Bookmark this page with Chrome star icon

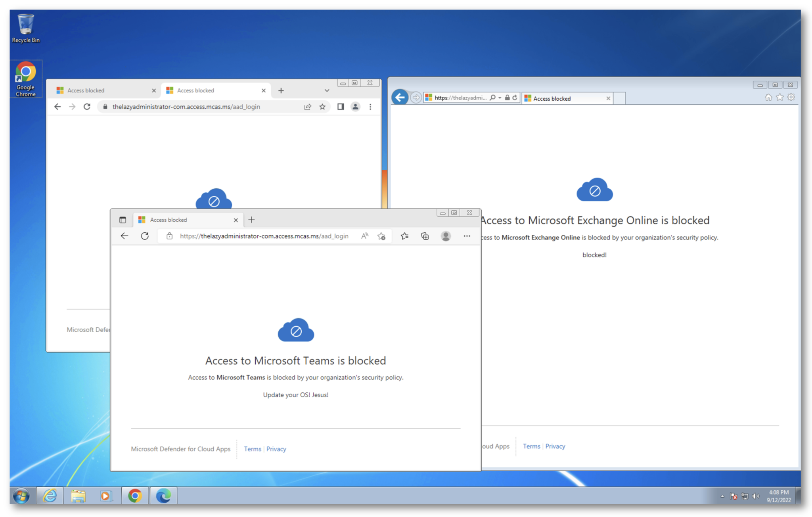322,107
